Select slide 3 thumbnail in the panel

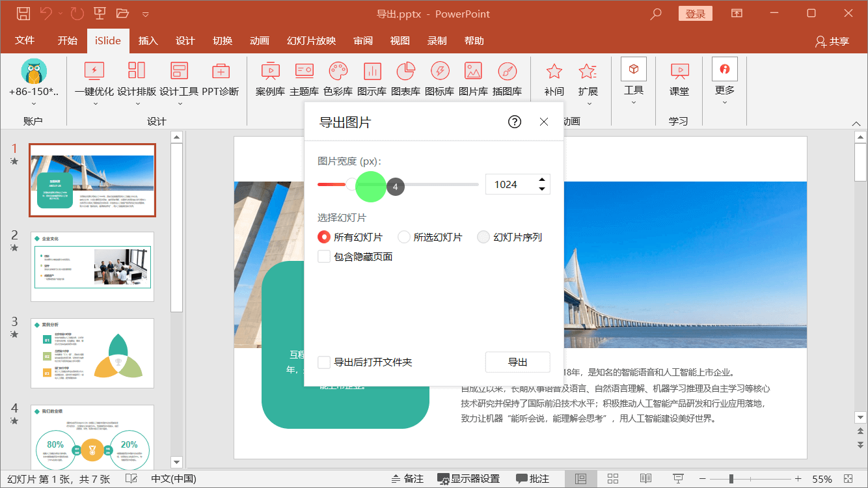pos(92,353)
